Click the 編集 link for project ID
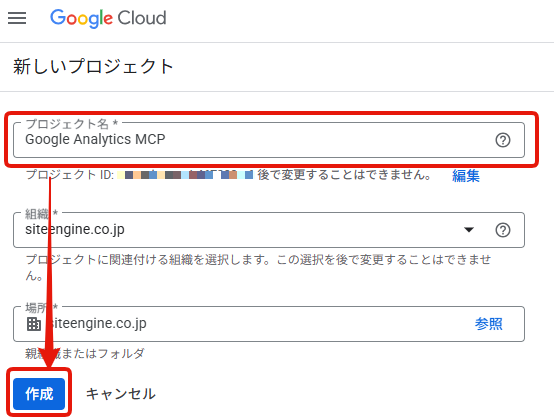Viewport: 554px width, 420px height. (466, 176)
